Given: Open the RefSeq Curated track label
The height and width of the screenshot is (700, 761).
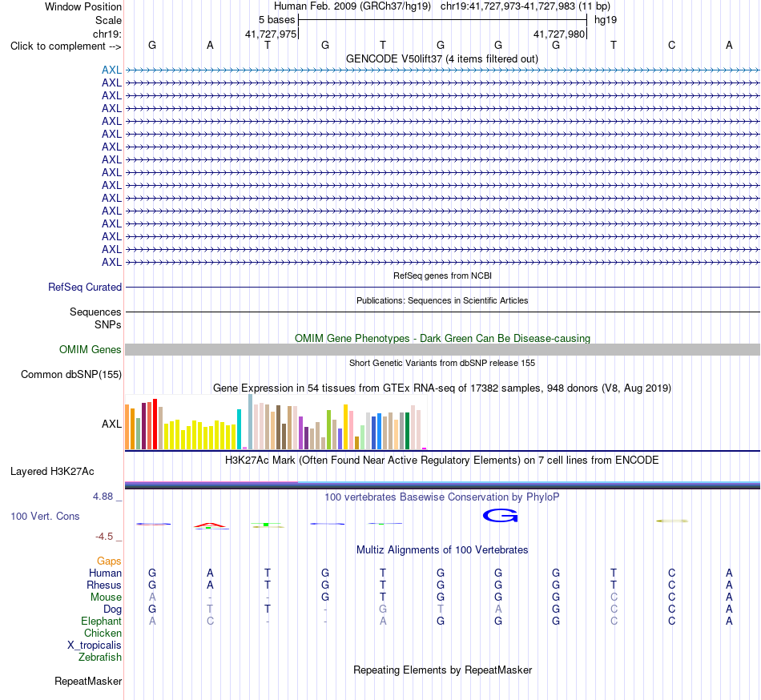Looking at the screenshot, I should coord(85,288).
